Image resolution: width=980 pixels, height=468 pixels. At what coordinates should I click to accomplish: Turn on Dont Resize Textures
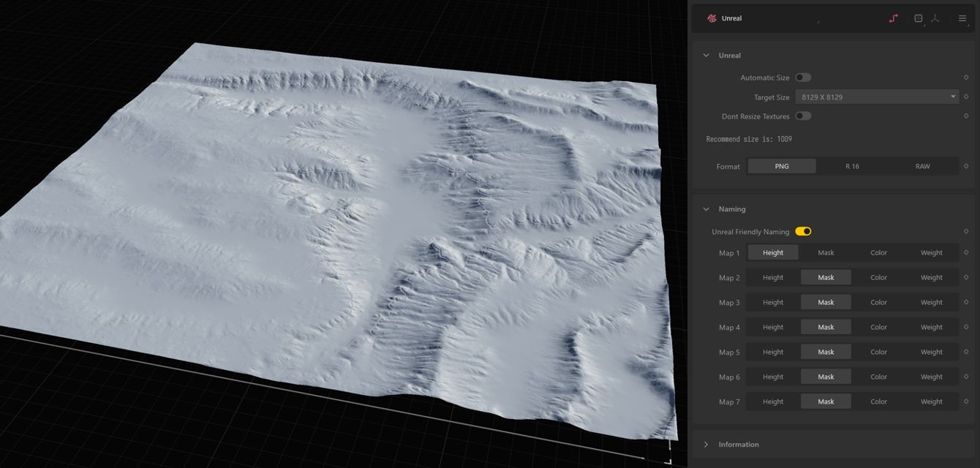(x=803, y=116)
